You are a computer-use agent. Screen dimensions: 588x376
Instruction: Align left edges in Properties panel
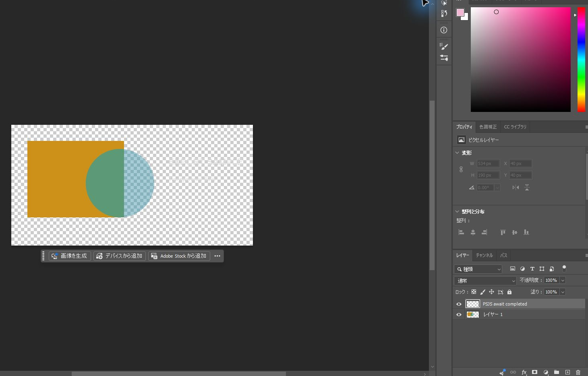pyautogui.click(x=462, y=232)
